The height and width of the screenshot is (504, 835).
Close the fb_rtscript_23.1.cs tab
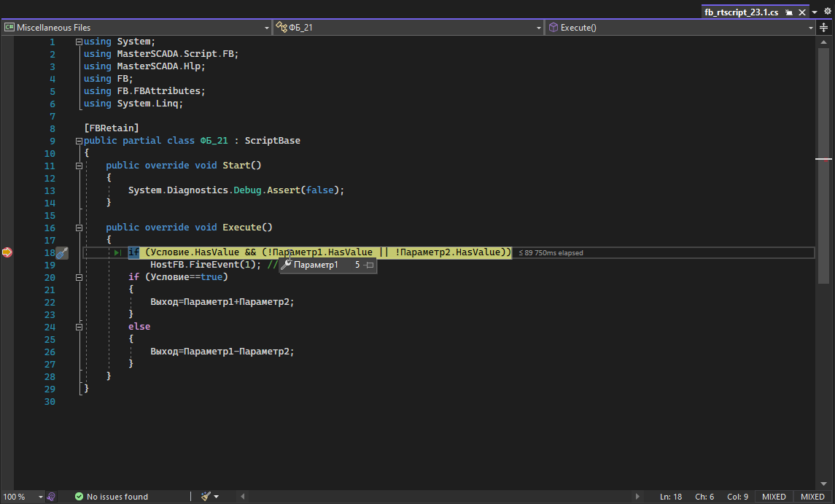coord(802,12)
